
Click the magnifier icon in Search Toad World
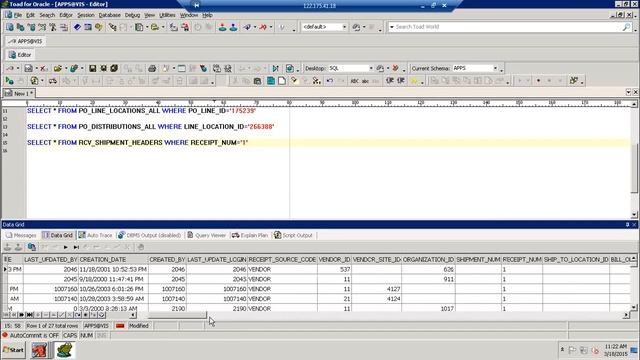point(627,27)
